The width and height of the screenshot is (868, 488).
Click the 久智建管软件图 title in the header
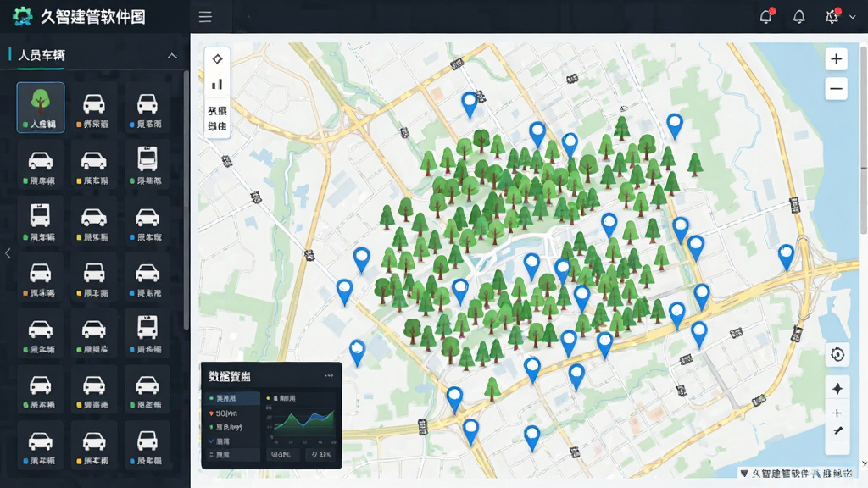(93, 17)
